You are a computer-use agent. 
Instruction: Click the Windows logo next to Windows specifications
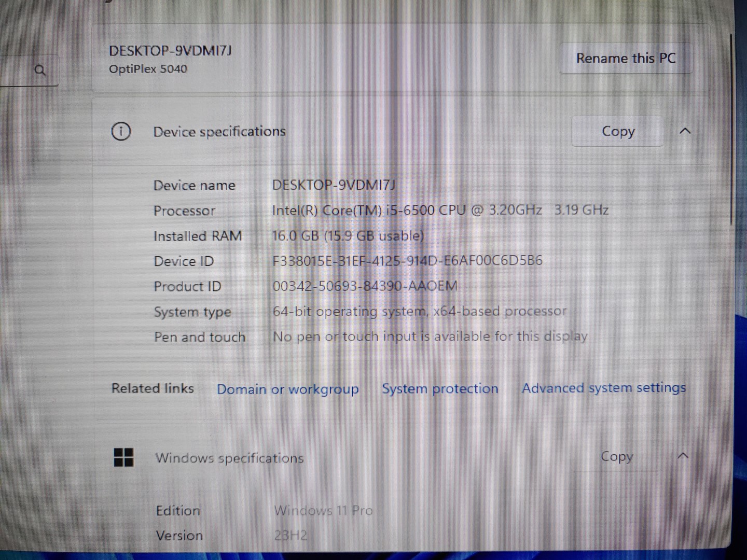pyautogui.click(x=123, y=458)
